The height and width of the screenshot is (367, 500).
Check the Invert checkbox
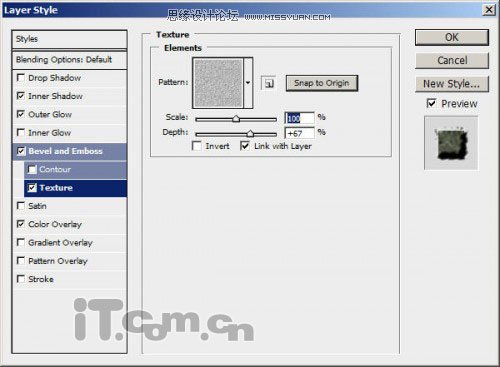197,146
